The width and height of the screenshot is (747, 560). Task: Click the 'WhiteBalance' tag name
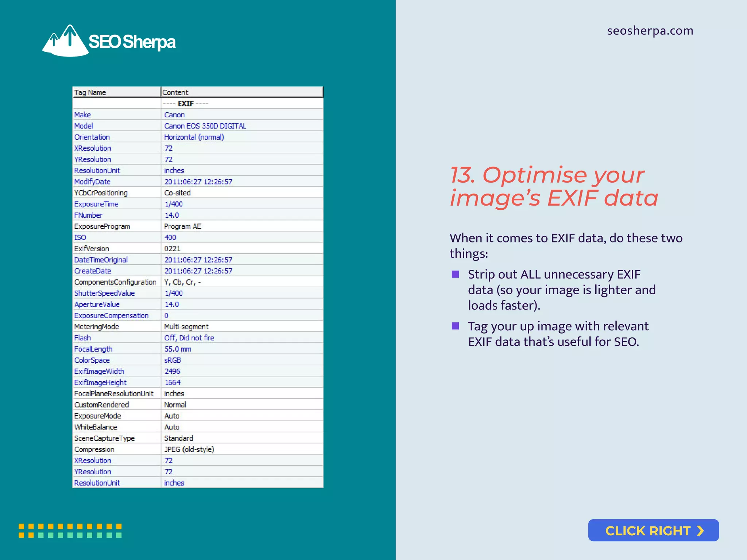click(96, 427)
